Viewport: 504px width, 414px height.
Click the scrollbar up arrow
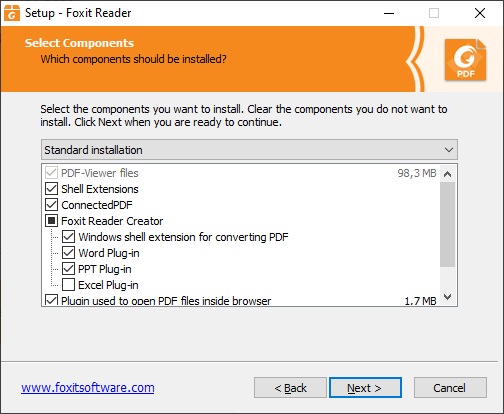click(448, 174)
